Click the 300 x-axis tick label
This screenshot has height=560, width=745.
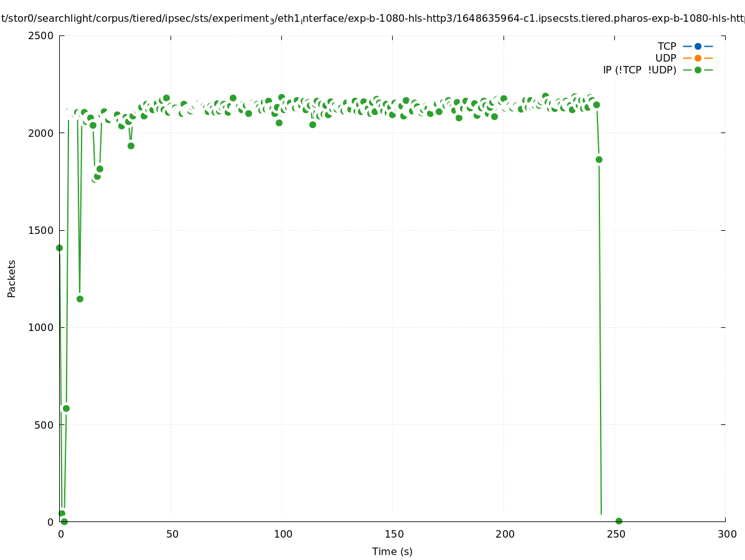(726, 534)
